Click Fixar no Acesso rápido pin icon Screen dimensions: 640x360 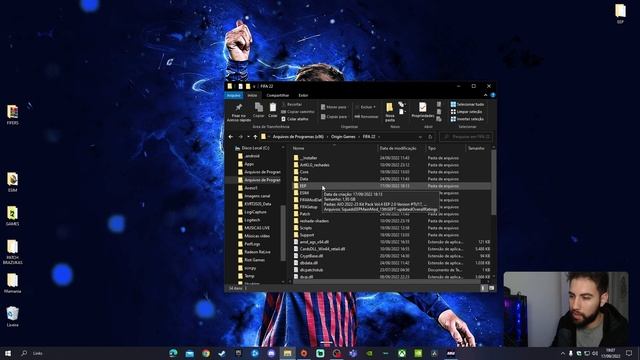239,107
